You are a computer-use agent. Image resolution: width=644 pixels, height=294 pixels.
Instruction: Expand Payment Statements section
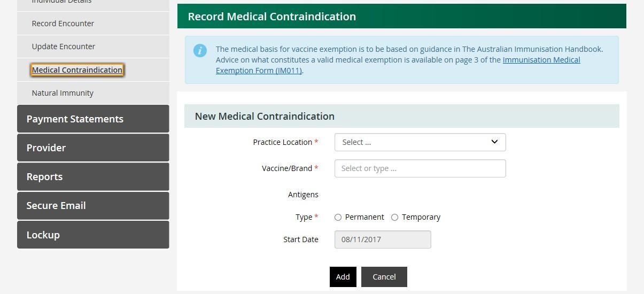(93, 119)
